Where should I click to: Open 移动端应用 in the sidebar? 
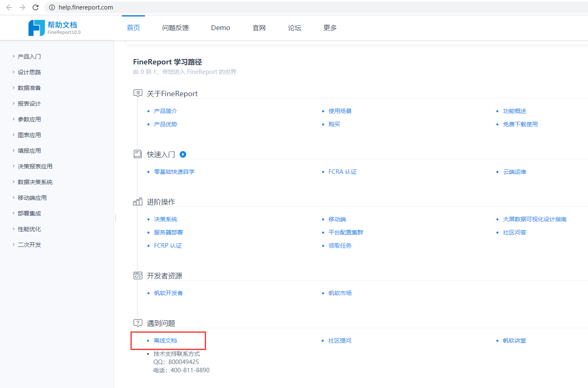click(x=32, y=198)
